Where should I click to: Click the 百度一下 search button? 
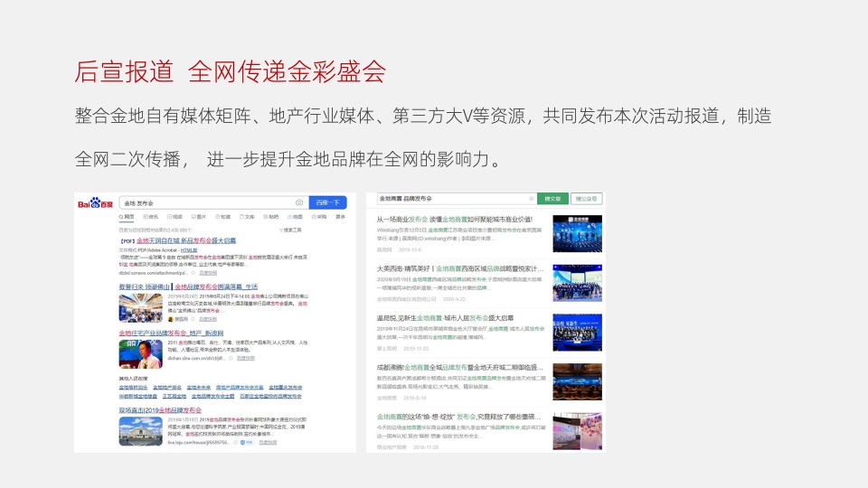point(327,202)
